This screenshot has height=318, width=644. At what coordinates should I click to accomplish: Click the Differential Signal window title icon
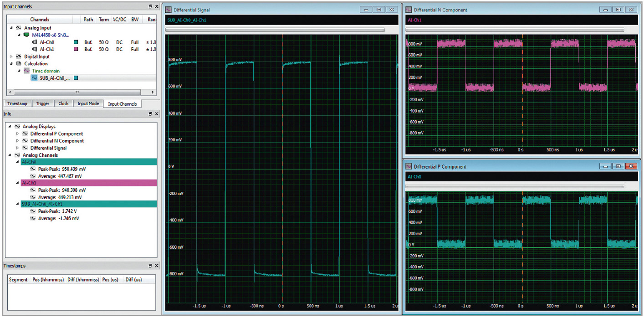click(169, 10)
